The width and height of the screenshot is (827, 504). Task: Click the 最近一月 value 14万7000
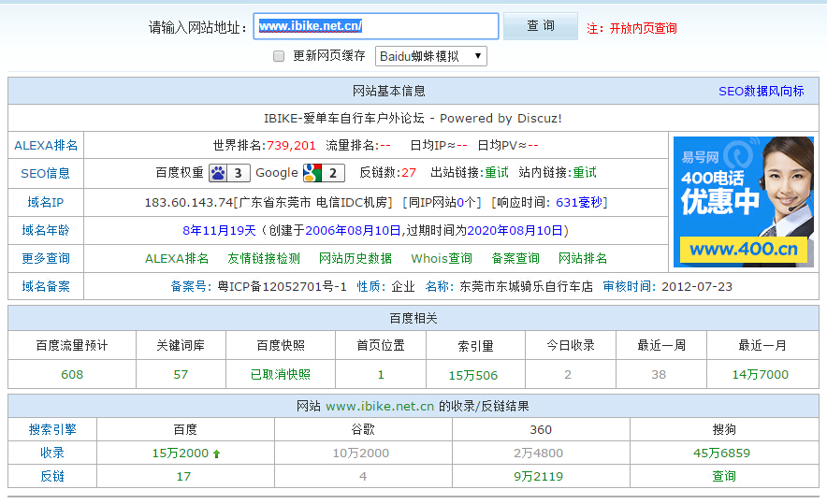(x=760, y=375)
